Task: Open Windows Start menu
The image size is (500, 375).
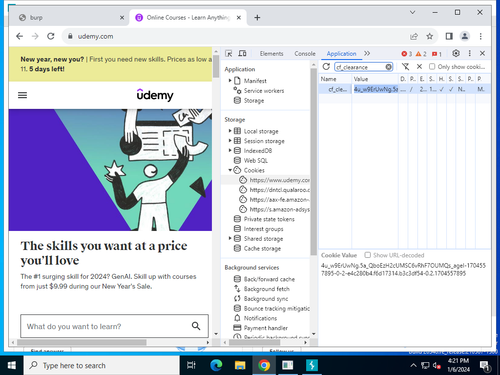Action: pos(11,365)
